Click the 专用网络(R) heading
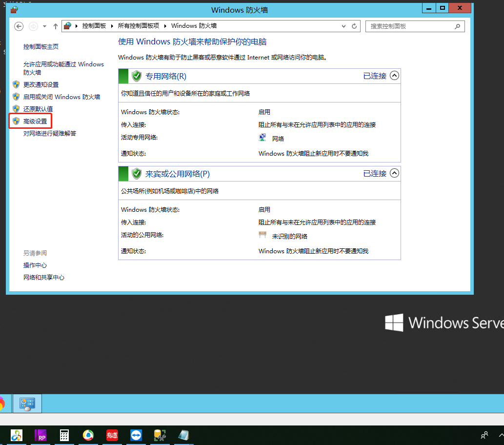The image size is (504, 445). pyautogui.click(x=166, y=76)
